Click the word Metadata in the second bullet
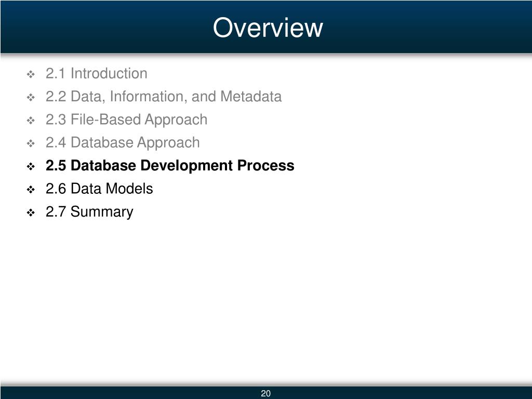The image size is (532, 399). tap(251, 96)
